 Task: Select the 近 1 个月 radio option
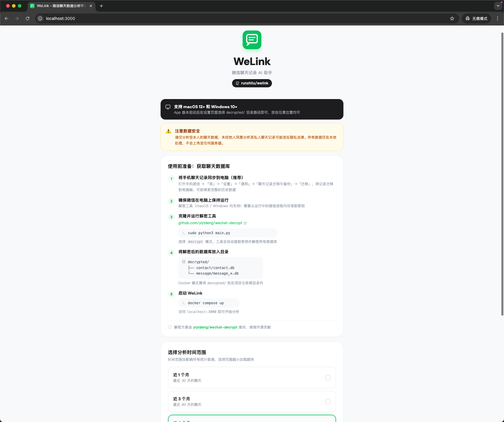pyautogui.click(x=328, y=377)
